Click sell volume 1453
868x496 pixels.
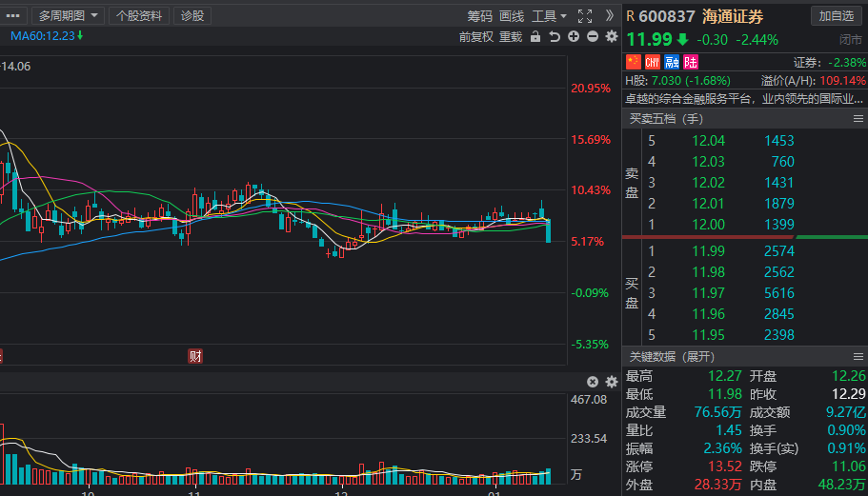tap(778, 141)
